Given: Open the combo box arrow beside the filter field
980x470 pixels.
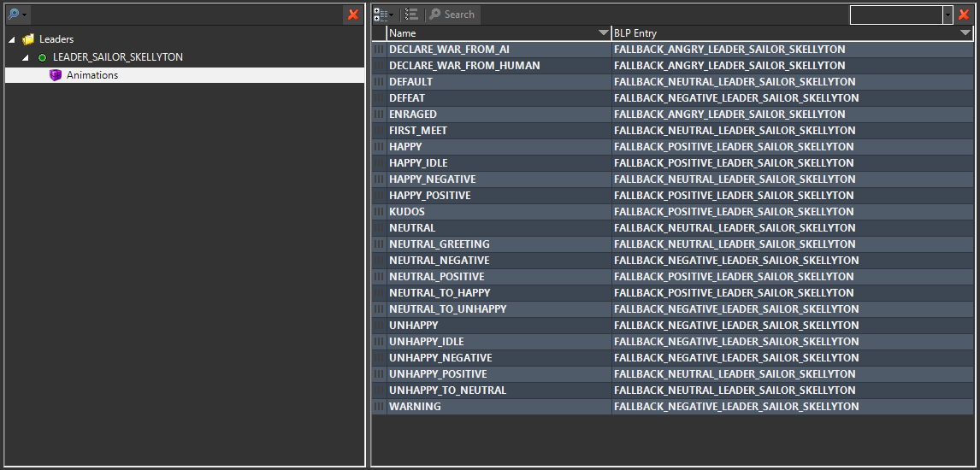Looking at the screenshot, I should click(x=948, y=15).
